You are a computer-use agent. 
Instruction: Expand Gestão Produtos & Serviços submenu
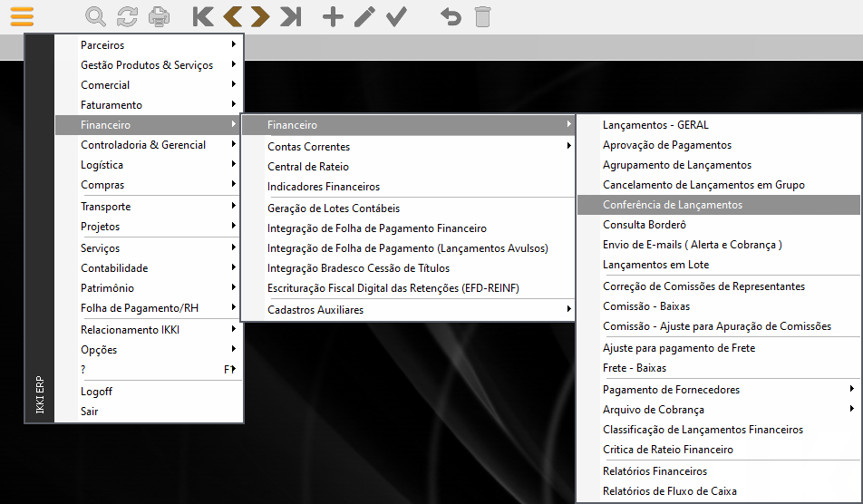[x=149, y=65]
